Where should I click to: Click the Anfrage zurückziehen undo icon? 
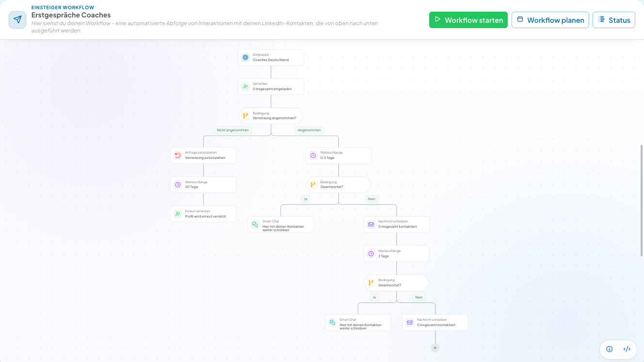[177, 156]
